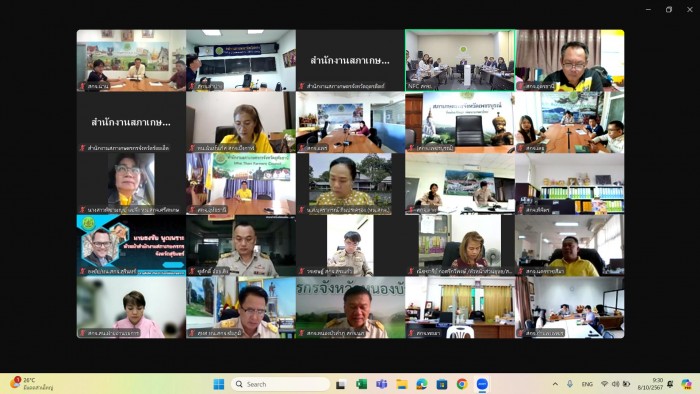This screenshot has height=394, width=700.
Task: Expand hidden system tray icons chevron
Action: (555, 384)
